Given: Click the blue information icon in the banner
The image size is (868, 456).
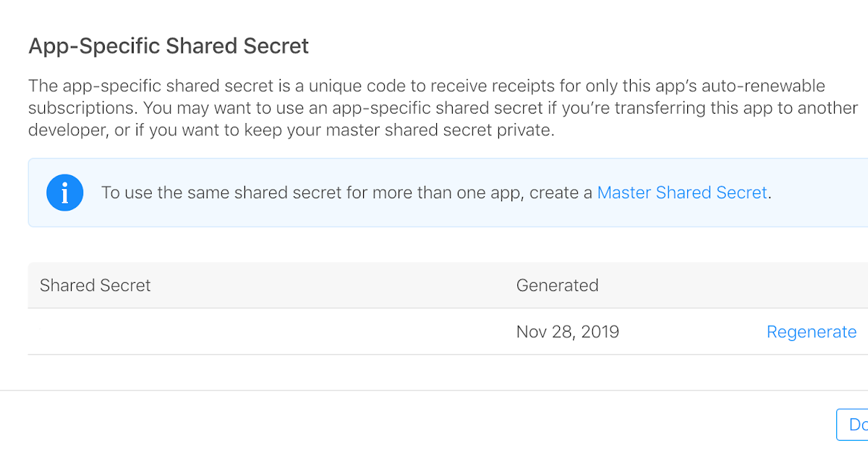Looking at the screenshot, I should 64,193.
